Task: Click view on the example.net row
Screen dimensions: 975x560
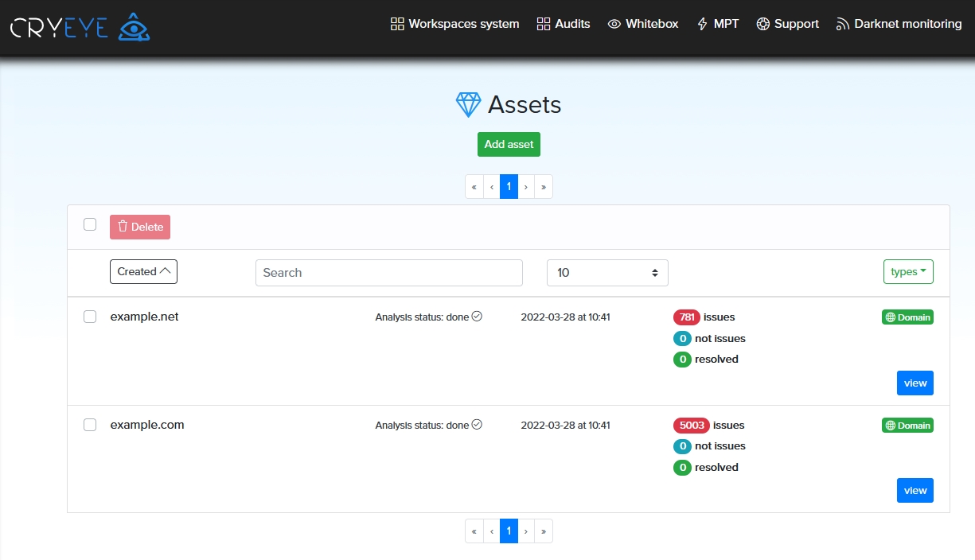Action: point(915,383)
